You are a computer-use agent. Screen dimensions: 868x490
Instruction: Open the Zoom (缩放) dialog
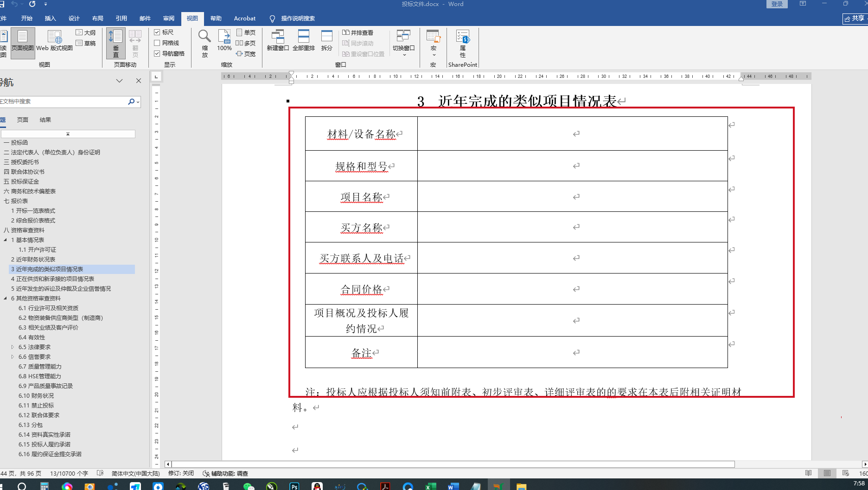pyautogui.click(x=204, y=43)
